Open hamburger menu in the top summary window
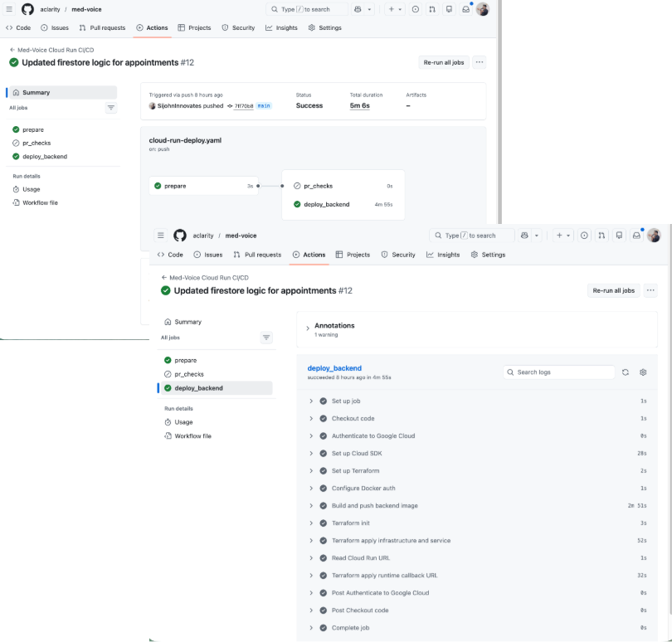This screenshot has width=672, height=642. point(9,9)
